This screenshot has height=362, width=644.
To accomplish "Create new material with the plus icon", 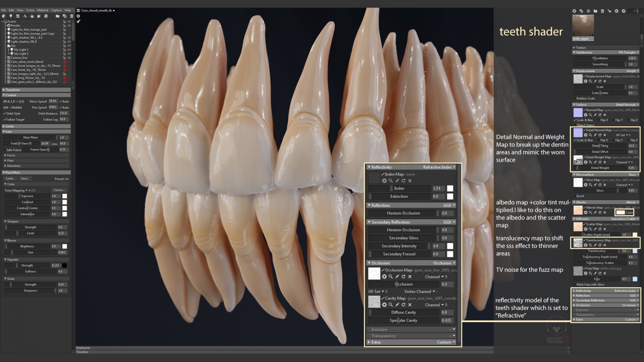I will coord(574,11).
